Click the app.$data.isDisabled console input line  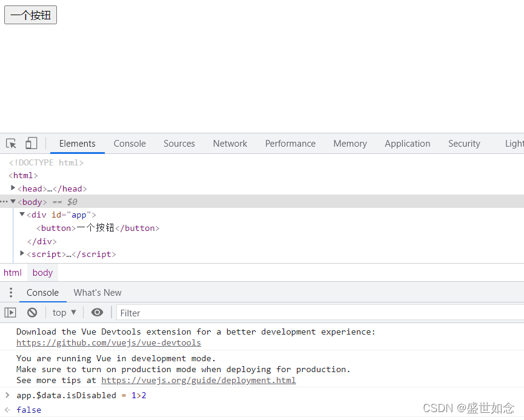[81, 395]
